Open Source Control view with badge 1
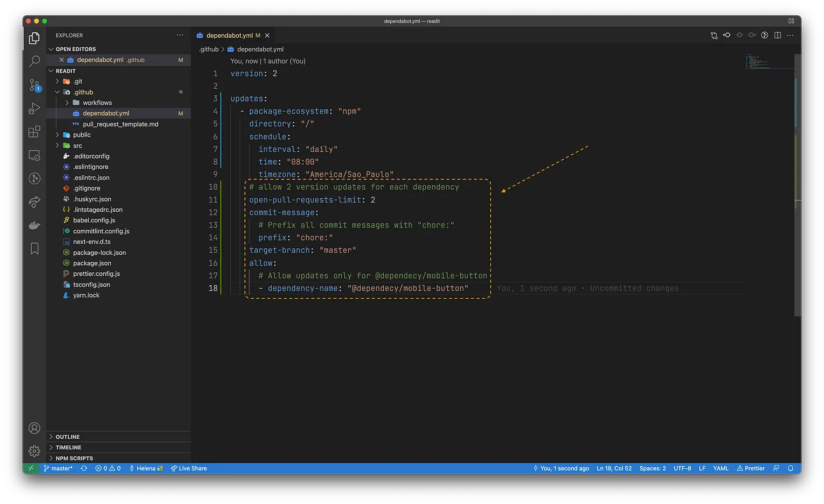824x504 pixels. pyautogui.click(x=35, y=85)
